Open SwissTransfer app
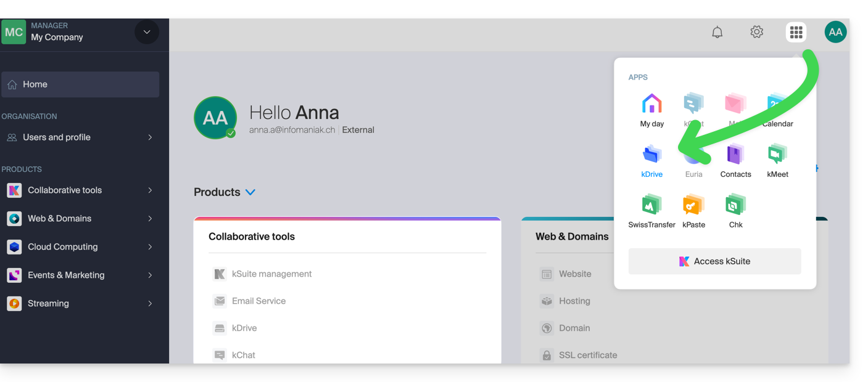This screenshot has width=868, height=382. pyautogui.click(x=651, y=205)
